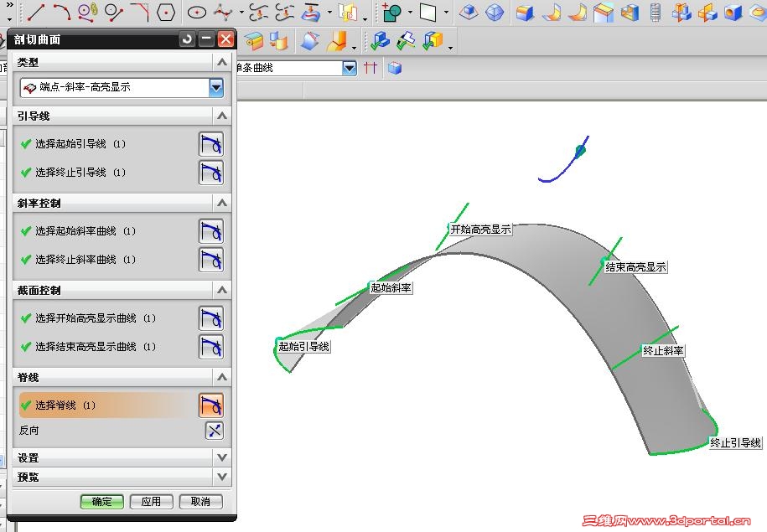This screenshot has height=532, width=767.
Task: Click the cube with hole icon
Action: pos(733,13)
